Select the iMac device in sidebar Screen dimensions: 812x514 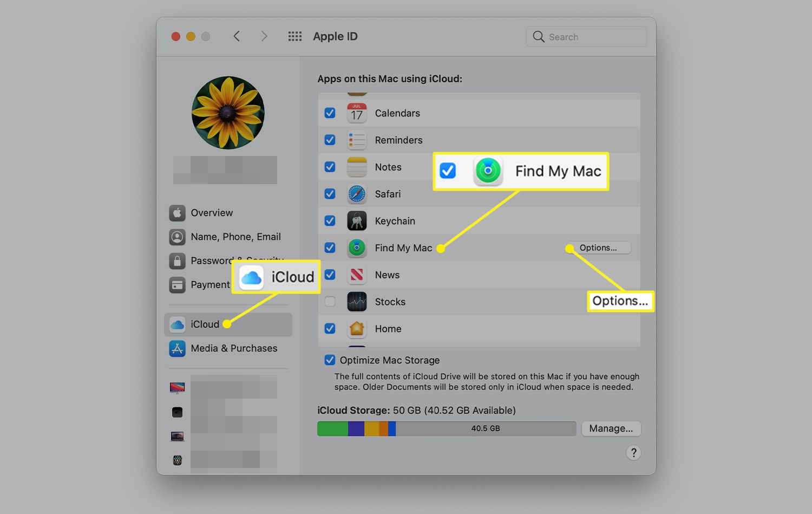[177, 388]
